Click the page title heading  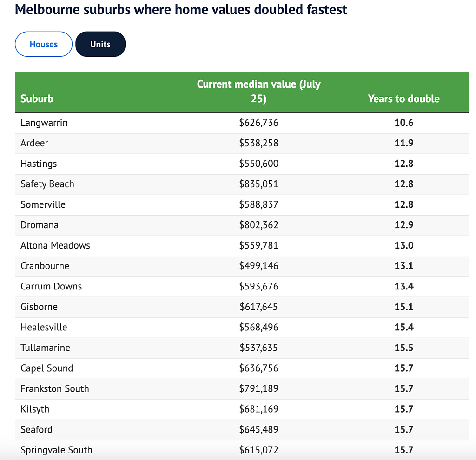click(x=181, y=9)
